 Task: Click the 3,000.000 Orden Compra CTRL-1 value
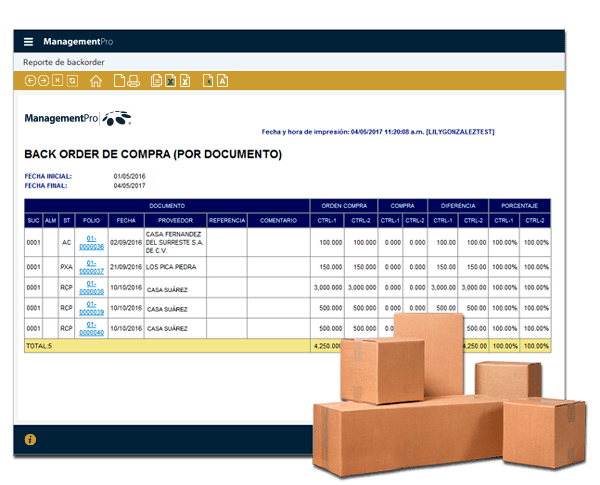point(328,287)
